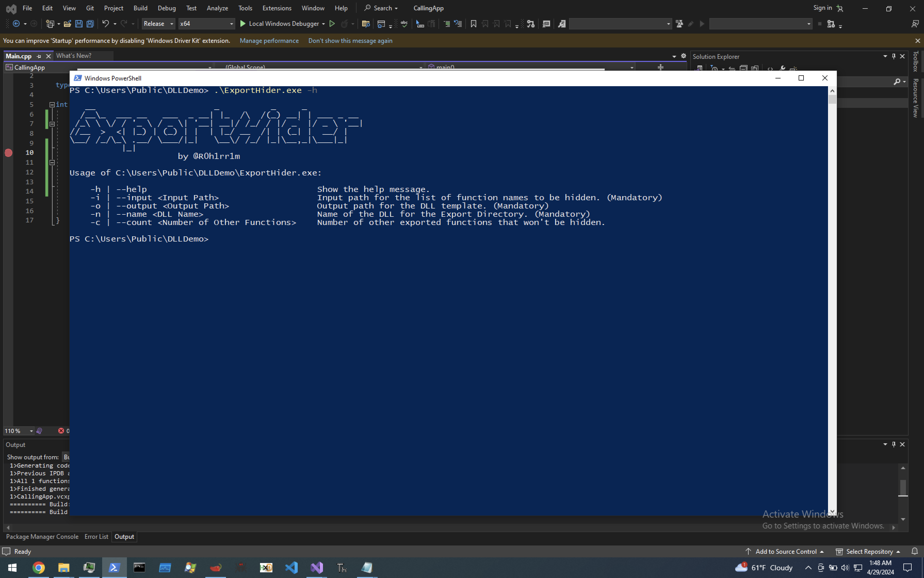Open the Undo history dropdown arrow
The width and height of the screenshot is (924, 578).
[115, 24]
